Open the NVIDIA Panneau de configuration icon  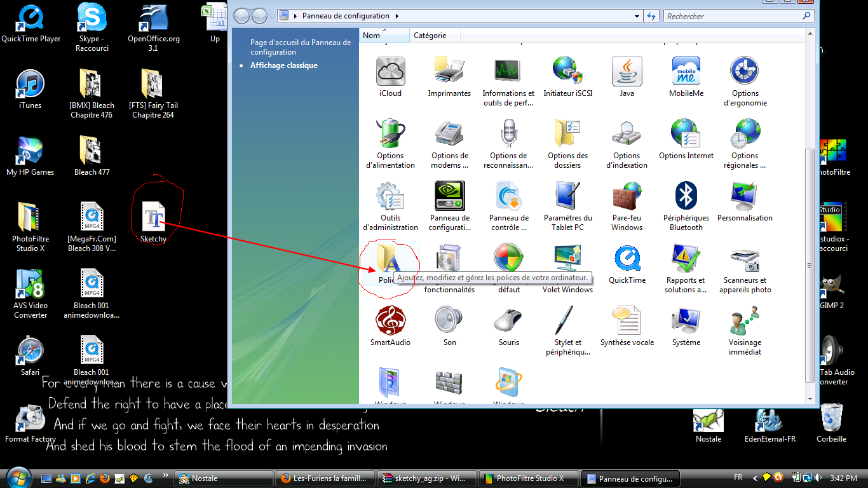point(449,196)
